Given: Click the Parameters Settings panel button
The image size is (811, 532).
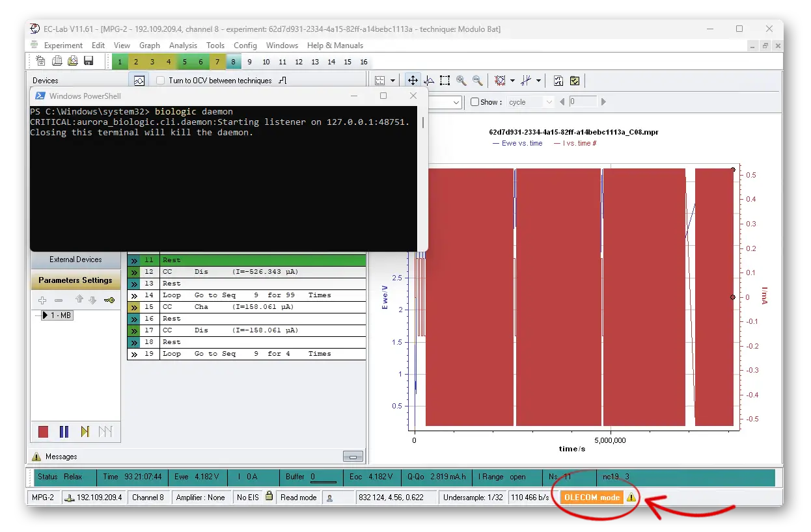Looking at the screenshot, I should coord(76,280).
